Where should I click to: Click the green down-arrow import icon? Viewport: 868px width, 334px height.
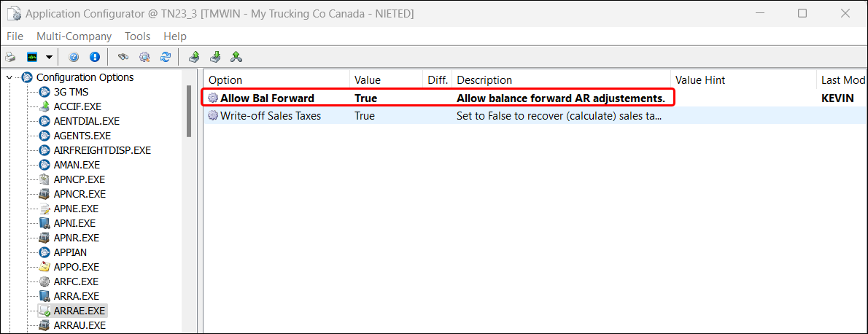click(x=215, y=57)
